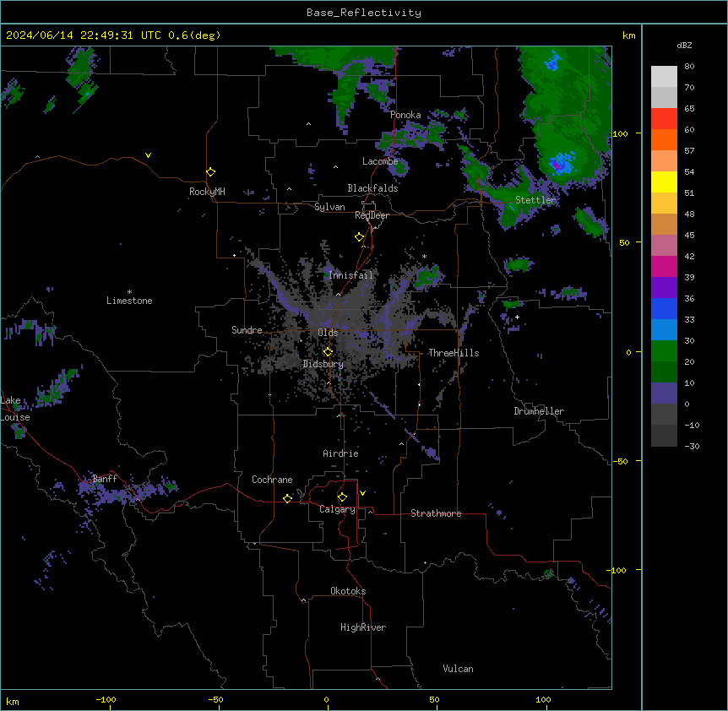Click the dBZ legend heading
Screen dimensions: 728x711
(684, 45)
